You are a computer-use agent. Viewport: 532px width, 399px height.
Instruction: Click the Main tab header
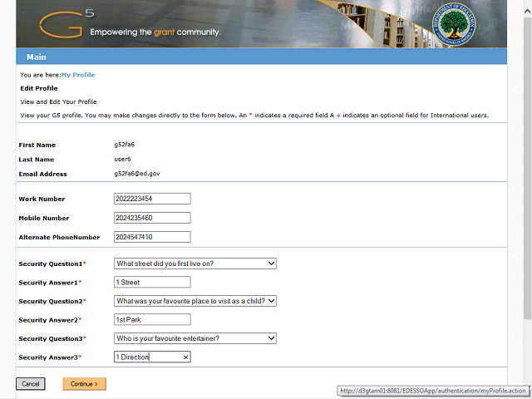coord(36,57)
